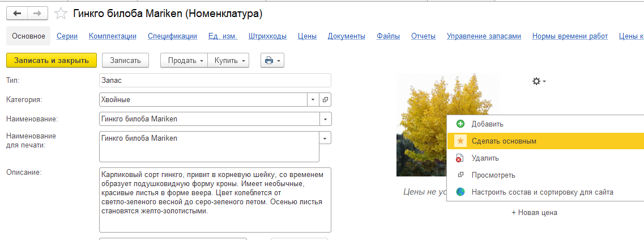Image resolution: width=644 pixels, height=240 pixels.
Task: Choose Просмотреть from the context menu
Action: tap(493, 175)
